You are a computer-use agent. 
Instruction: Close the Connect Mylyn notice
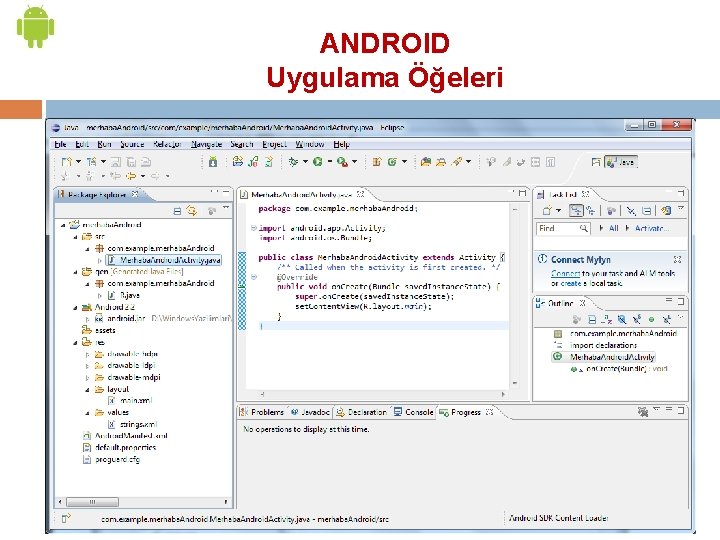[677, 259]
